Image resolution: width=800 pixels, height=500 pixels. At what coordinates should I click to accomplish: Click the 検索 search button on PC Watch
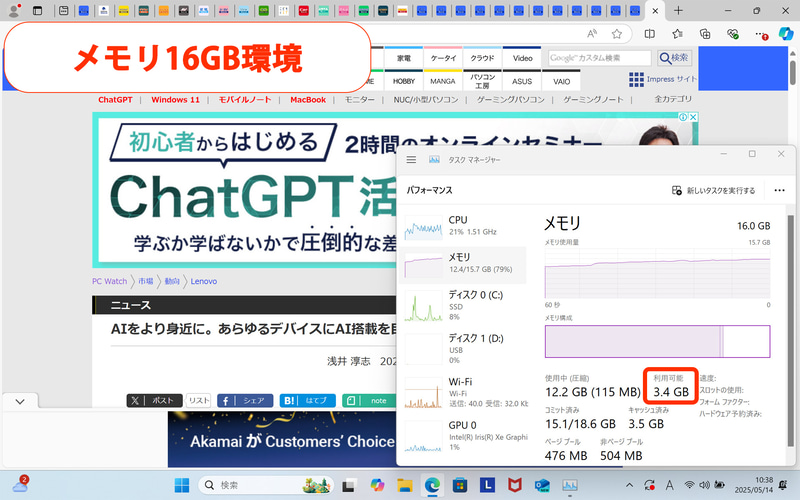(x=674, y=58)
